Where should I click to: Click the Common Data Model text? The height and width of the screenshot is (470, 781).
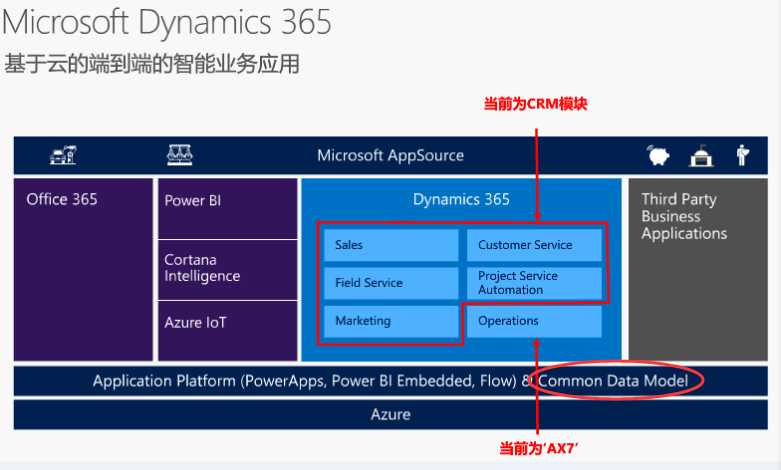[613, 381]
